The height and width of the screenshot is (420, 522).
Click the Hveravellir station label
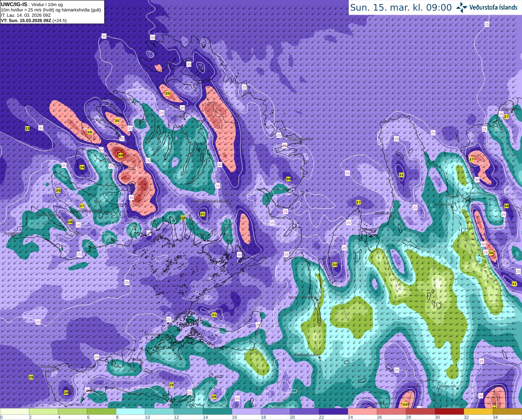point(447,386)
